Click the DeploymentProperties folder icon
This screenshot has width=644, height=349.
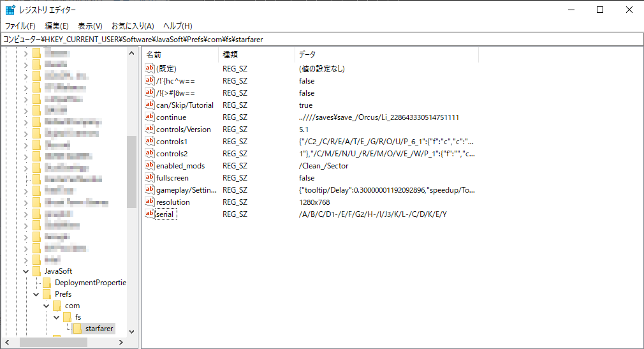click(x=47, y=283)
